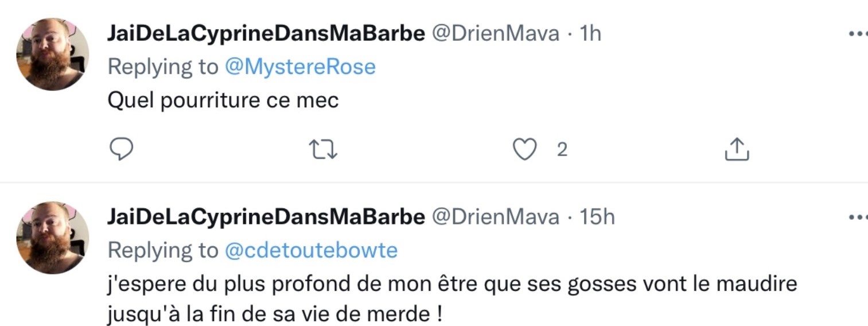Retweet the 'Quel pourriture ce mec' tweet

[323, 150]
